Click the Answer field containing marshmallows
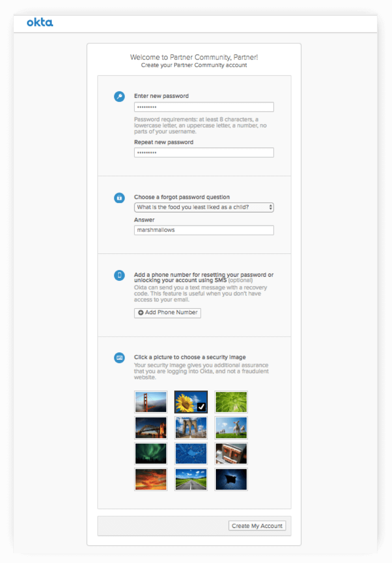The image size is (392, 563). click(x=204, y=230)
